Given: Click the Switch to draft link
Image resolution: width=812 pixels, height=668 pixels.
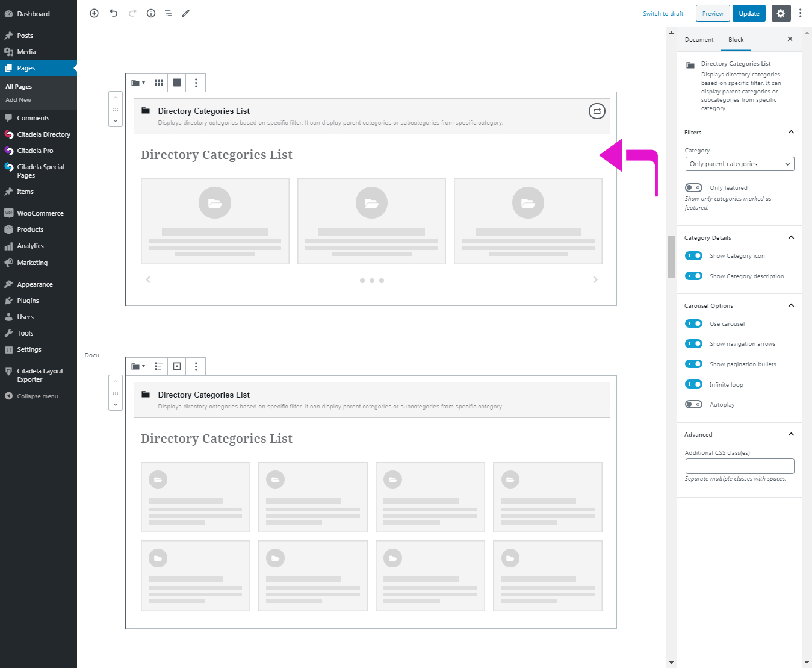Looking at the screenshot, I should point(663,13).
